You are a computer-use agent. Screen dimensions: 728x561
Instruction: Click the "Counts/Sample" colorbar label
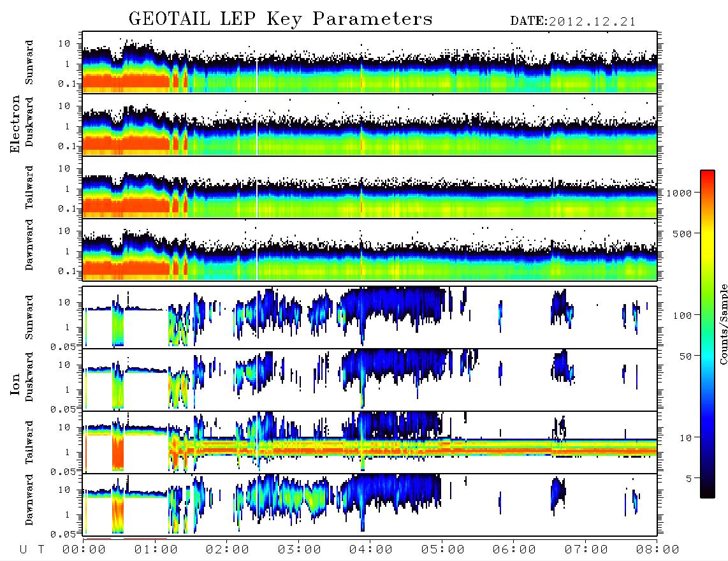coord(723,324)
